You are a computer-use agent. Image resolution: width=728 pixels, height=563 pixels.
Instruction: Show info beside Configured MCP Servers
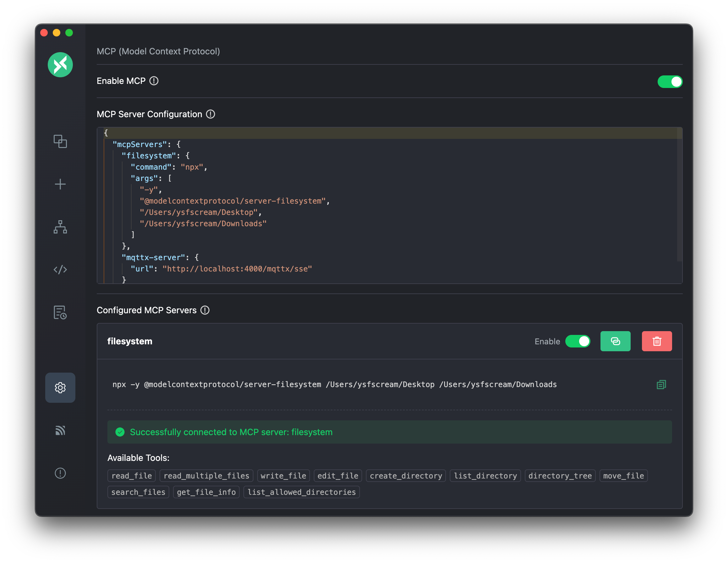tap(205, 310)
